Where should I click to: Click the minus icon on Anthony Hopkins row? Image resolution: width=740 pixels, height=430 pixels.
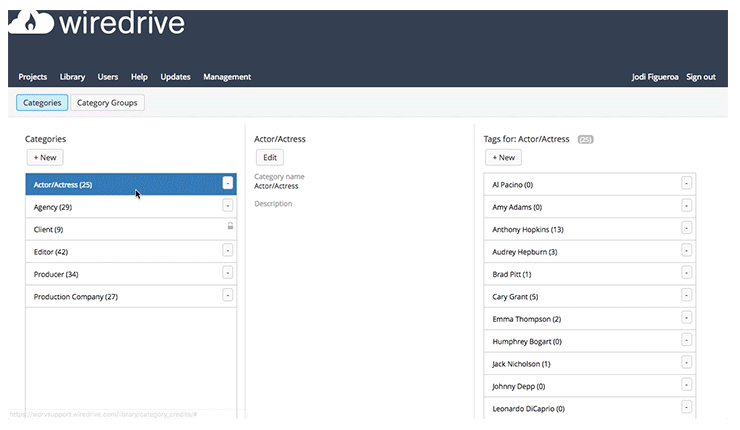pyautogui.click(x=687, y=228)
